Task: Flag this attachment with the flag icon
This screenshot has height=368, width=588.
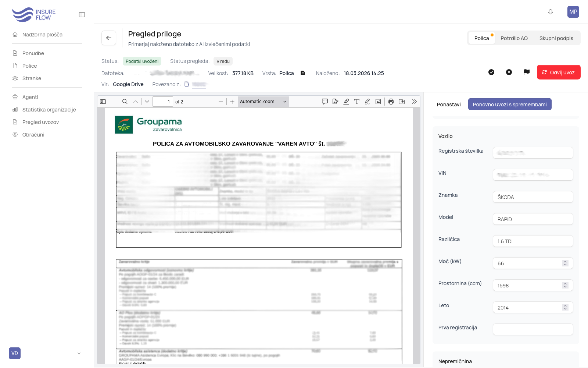Action: 527,72
